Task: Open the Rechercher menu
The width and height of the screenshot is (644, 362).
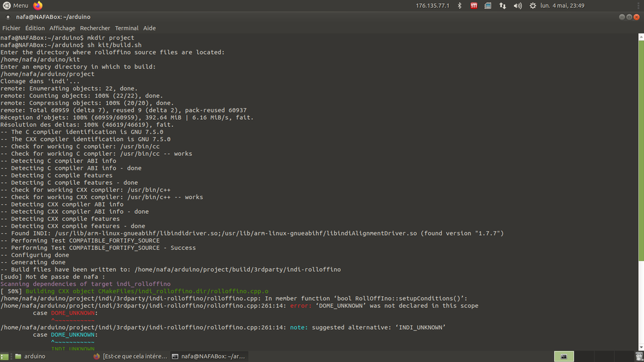Action: 95,28
